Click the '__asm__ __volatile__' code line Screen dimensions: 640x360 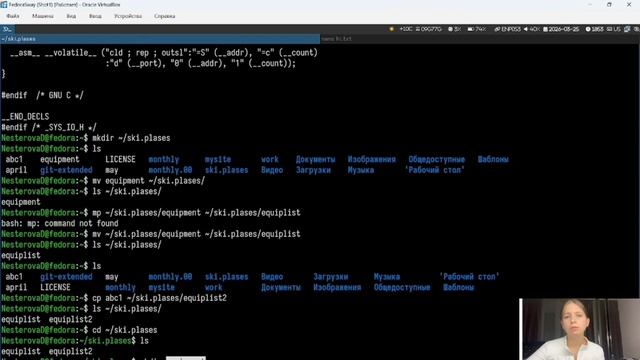coord(164,53)
